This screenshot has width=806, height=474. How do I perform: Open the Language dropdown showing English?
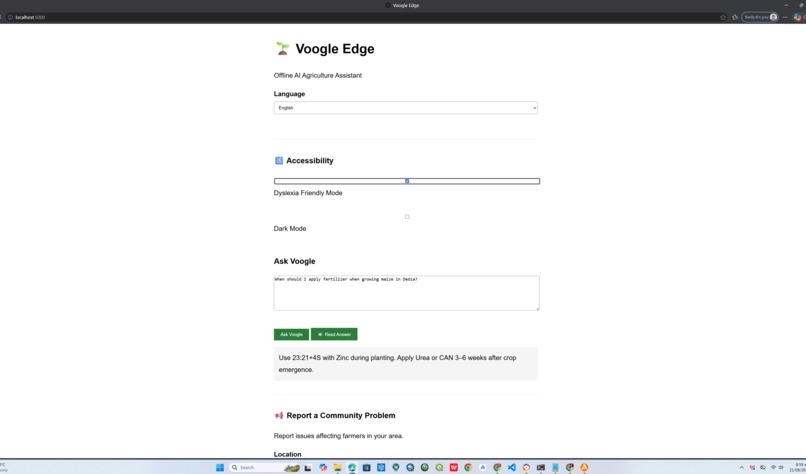406,107
